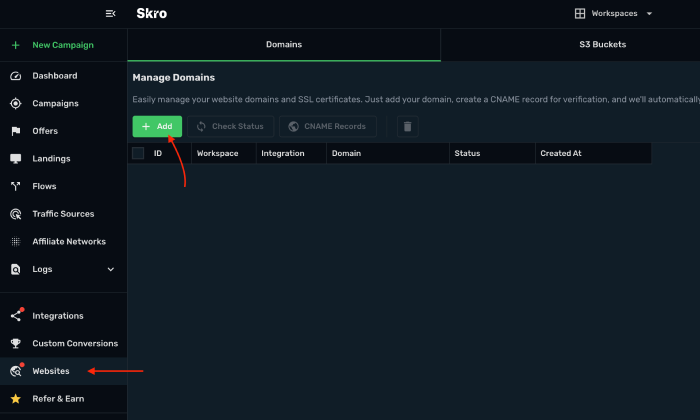Click the Campaigns target icon
700x420 pixels.
point(16,104)
